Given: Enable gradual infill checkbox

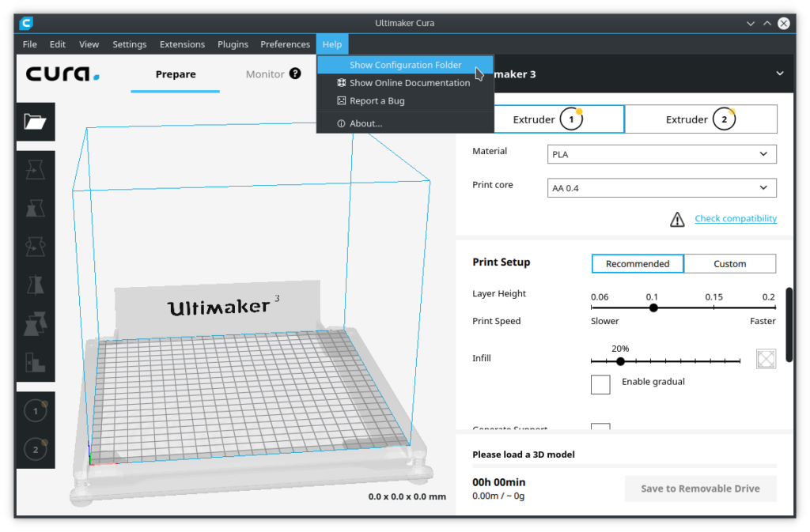Looking at the screenshot, I should [x=600, y=384].
